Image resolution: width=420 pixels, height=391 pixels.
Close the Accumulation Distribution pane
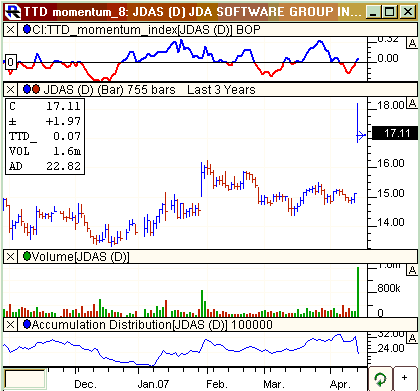pyautogui.click(x=10, y=324)
